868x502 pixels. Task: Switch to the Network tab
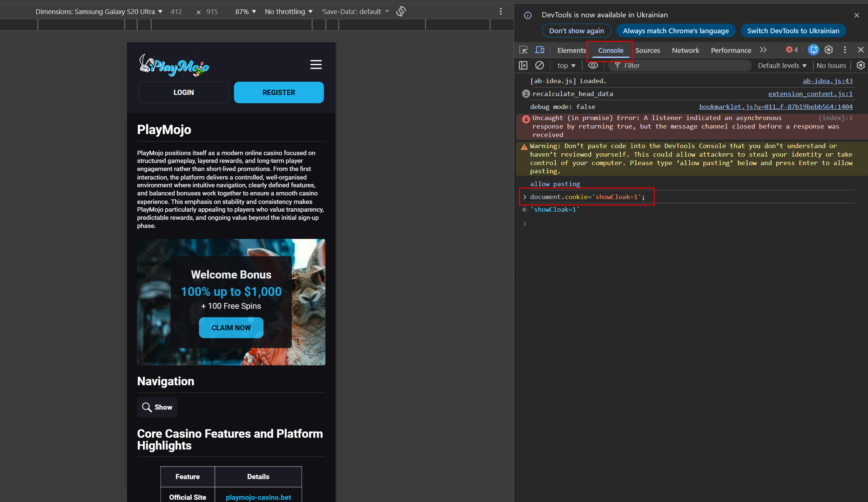(685, 50)
